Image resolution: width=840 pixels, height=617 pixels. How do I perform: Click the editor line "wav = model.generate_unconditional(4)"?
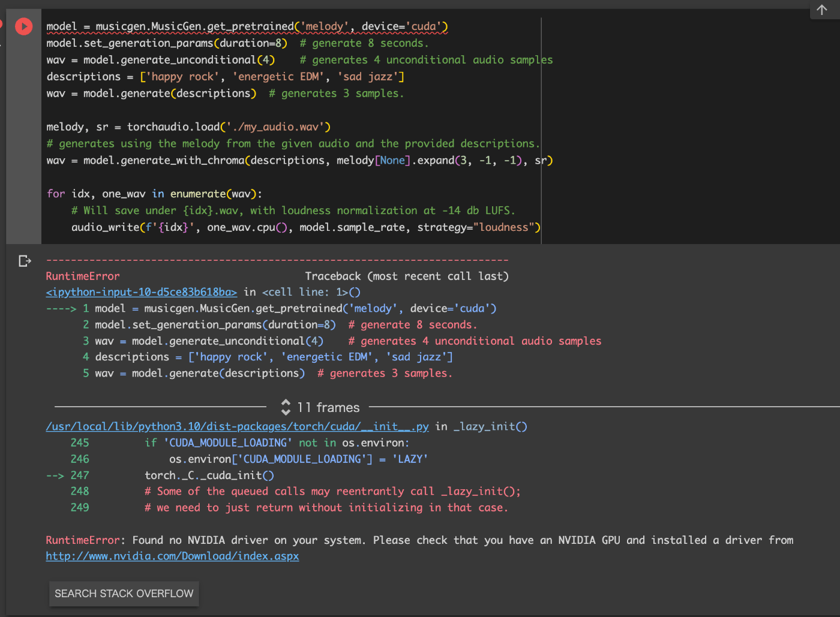(160, 60)
